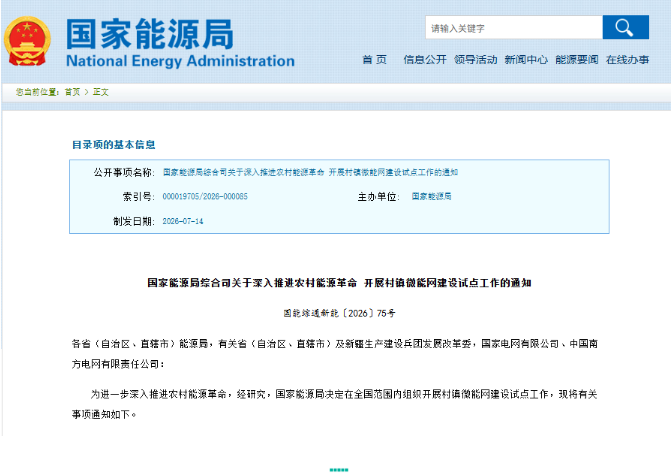This screenshot has width=671, height=475.
Task: Click the magnifier search icon button
Action: coord(625,27)
